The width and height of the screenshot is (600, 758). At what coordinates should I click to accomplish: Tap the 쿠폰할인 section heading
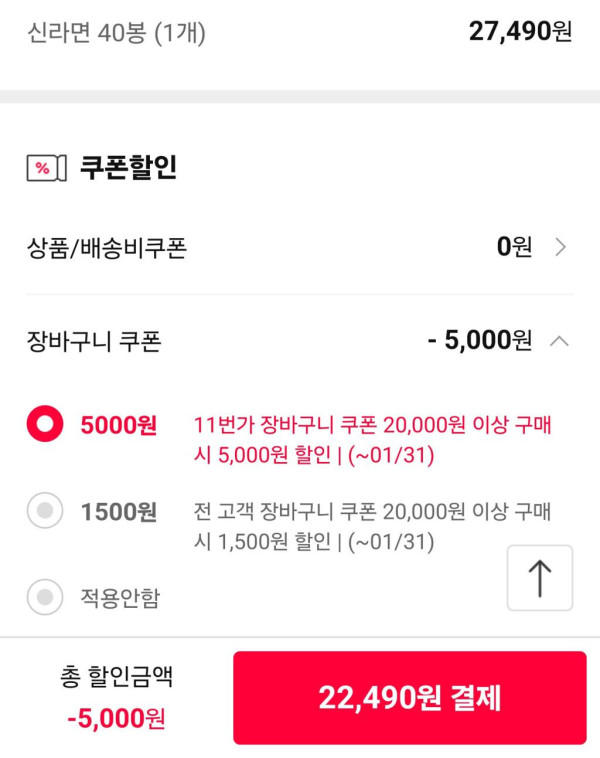(x=128, y=168)
